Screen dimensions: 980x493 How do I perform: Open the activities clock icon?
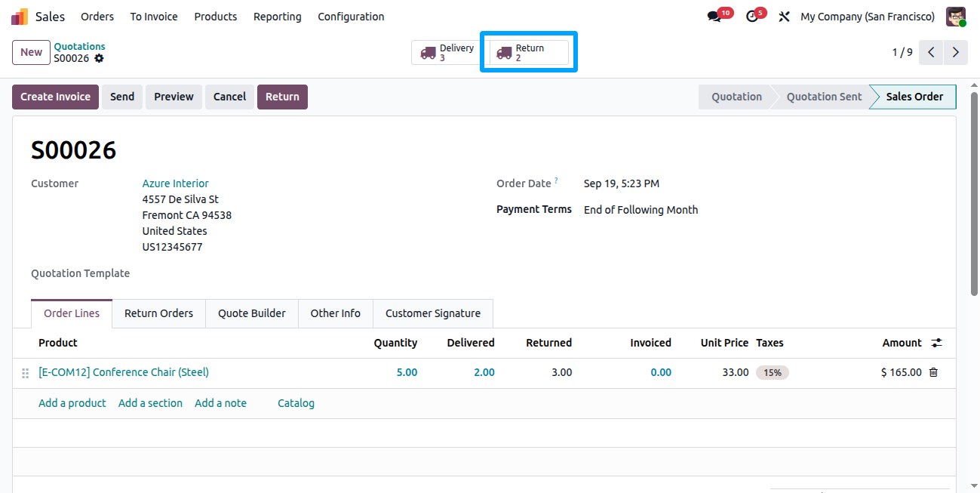[751, 17]
